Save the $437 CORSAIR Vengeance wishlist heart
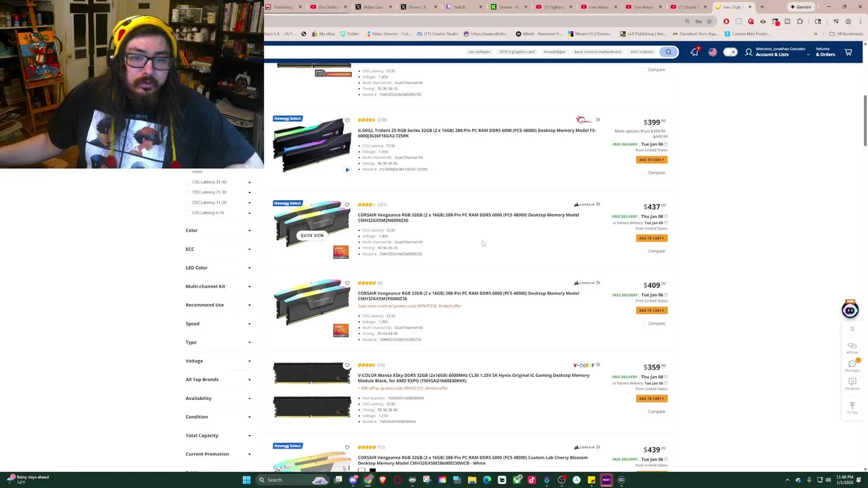The width and height of the screenshot is (868, 488). [347, 205]
